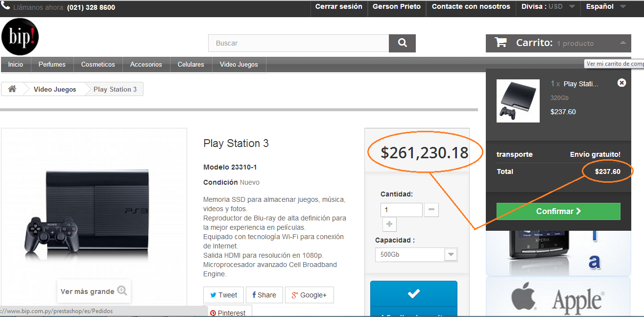The image size is (644, 317).
Task: Click Video Juegos breadcrumb link
Action: pyautogui.click(x=55, y=89)
